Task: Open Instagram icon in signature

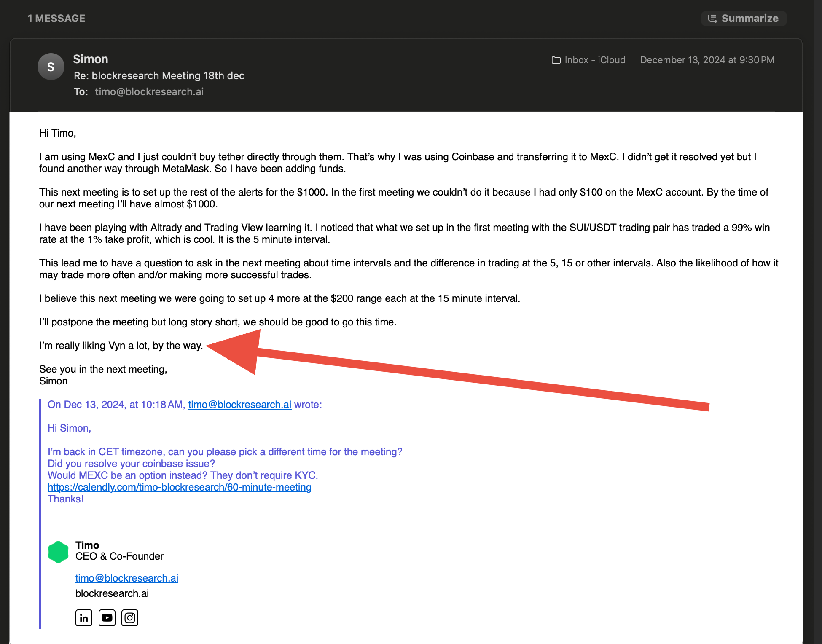Action: 130,618
